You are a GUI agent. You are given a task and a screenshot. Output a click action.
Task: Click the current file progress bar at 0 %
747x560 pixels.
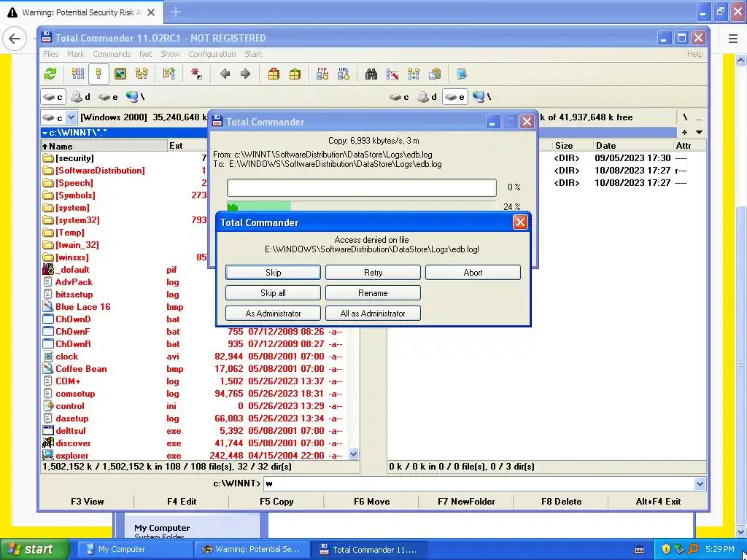click(x=362, y=187)
